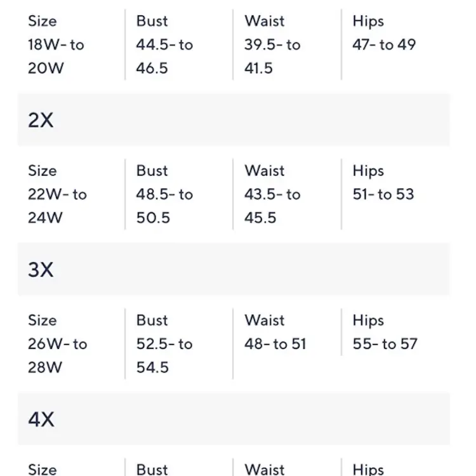
Task: Select the 22W- to 24W size cell
Action: [x=56, y=206]
